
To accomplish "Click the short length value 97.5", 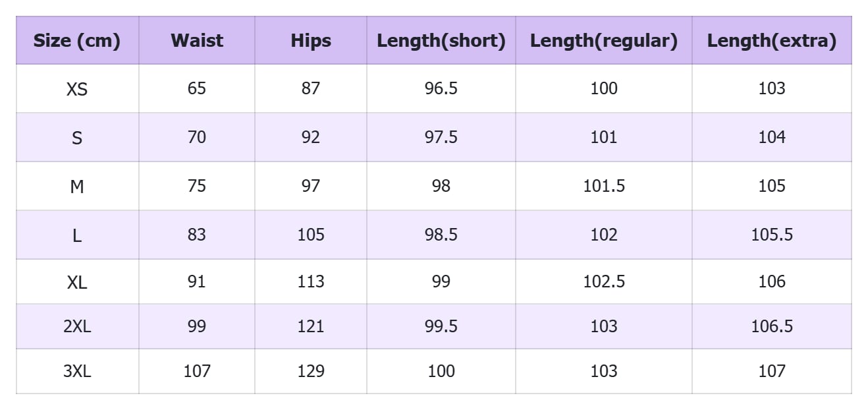I will click(x=441, y=137).
